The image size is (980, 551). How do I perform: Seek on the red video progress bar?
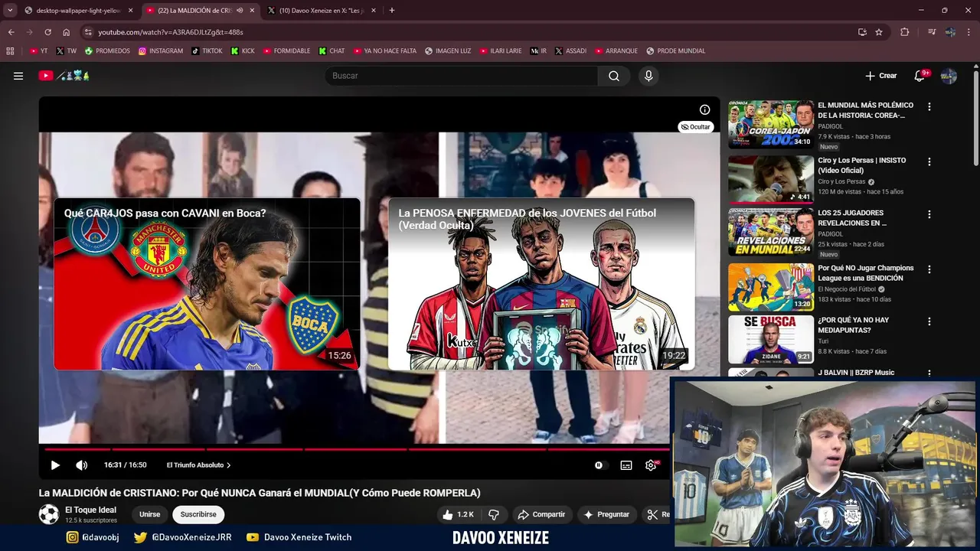pos(356,449)
